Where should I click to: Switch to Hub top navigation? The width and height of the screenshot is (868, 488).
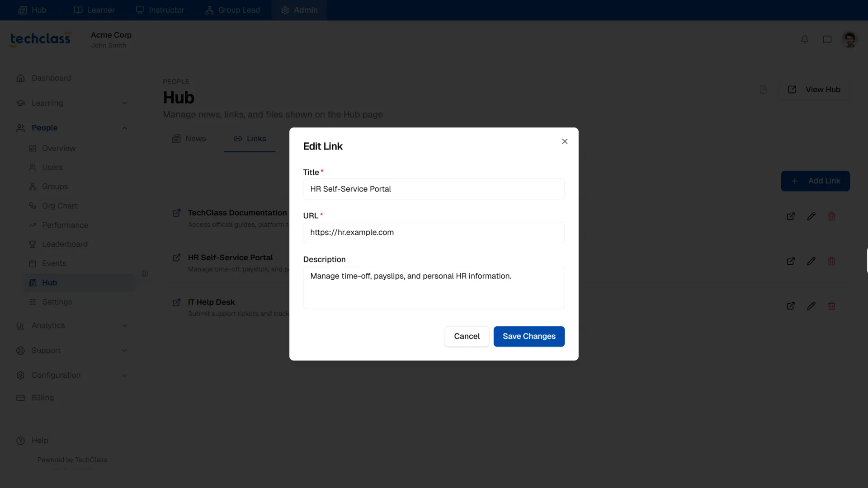coord(32,10)
